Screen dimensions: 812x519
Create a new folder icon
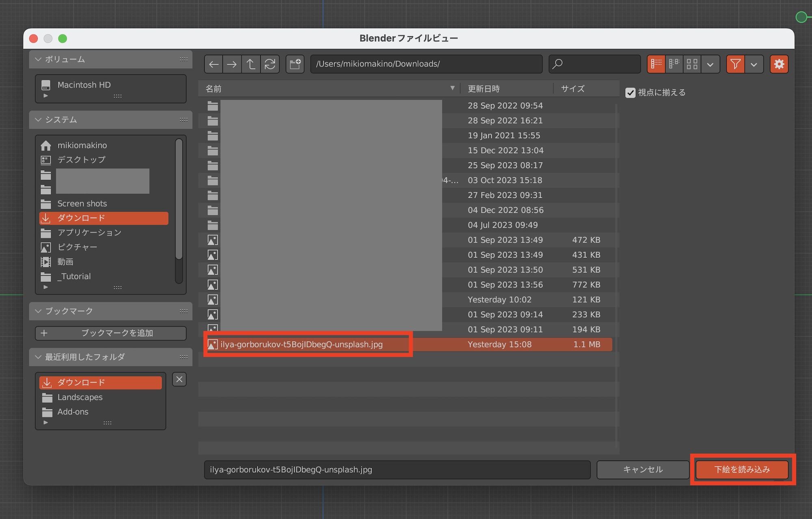(x=295, y=64)
